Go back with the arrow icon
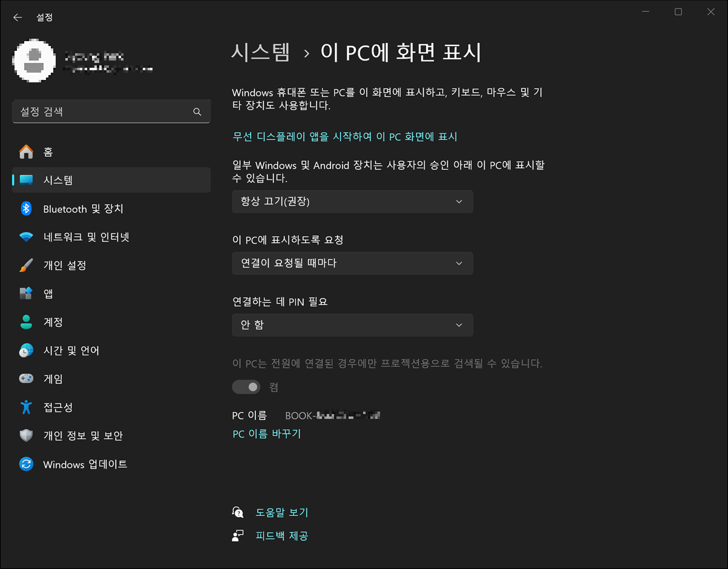Viewport: 728px width, 569px height. tap(18, 18)
